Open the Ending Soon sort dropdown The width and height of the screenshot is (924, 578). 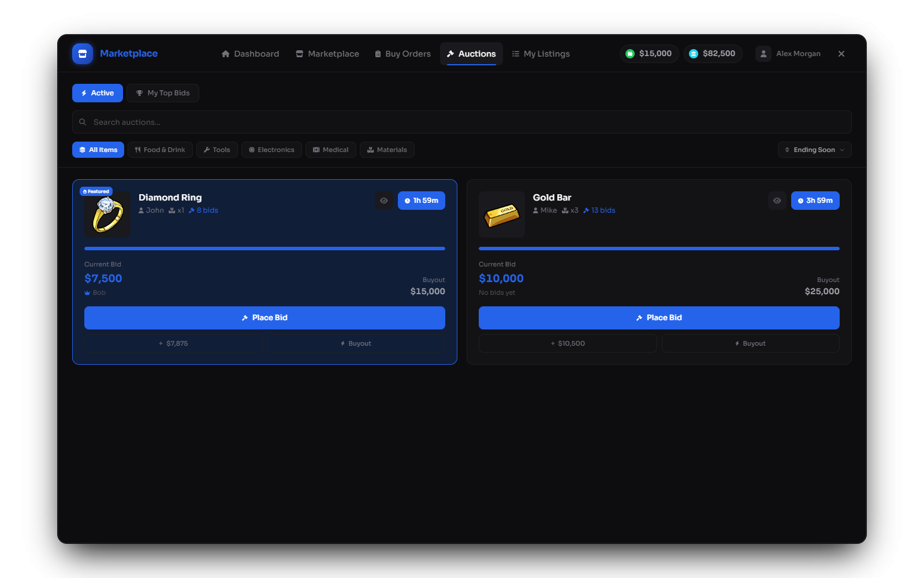[815, 150]
